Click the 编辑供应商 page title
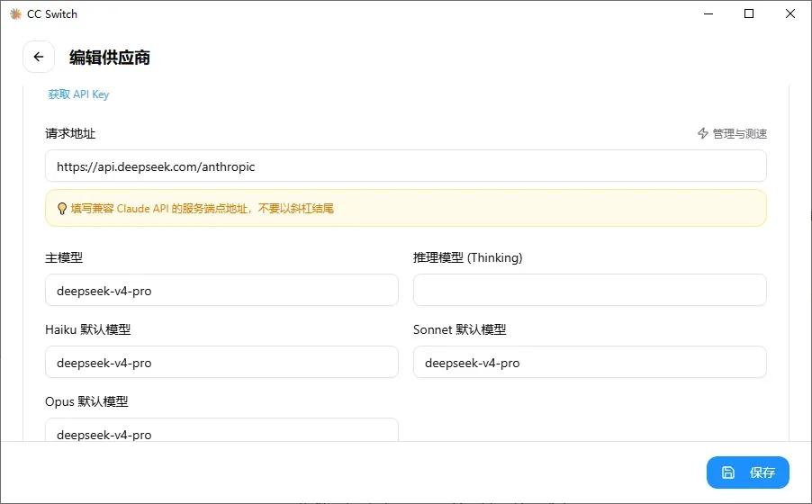This screenshot has width=812, height=504. (x=110, y=58)
